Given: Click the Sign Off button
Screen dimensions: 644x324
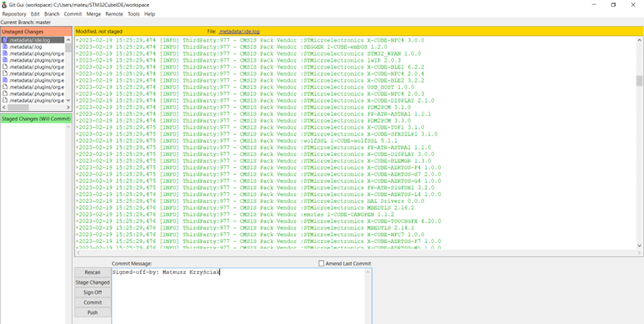Looking at the screenshot, I should [x=93, y=292].
